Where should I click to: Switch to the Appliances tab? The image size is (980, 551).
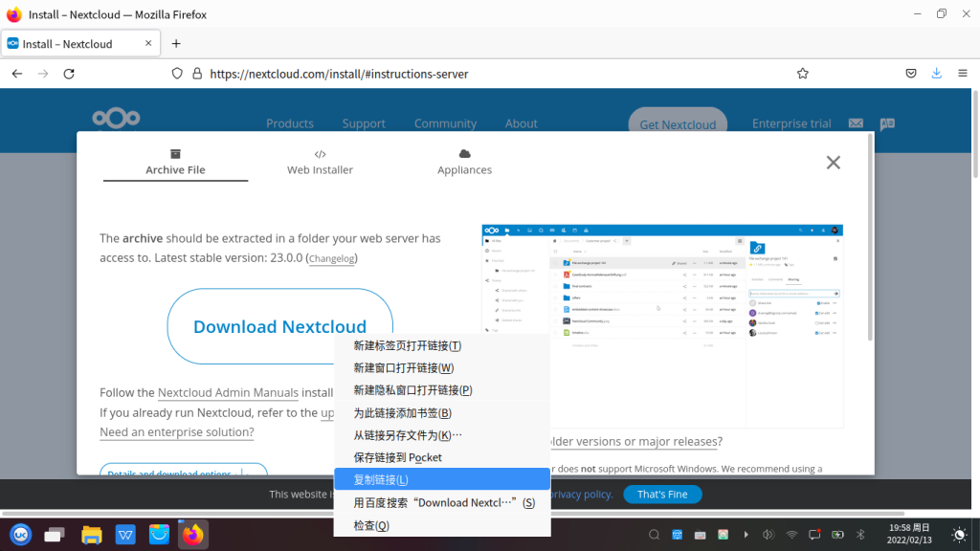coord(464,162)
